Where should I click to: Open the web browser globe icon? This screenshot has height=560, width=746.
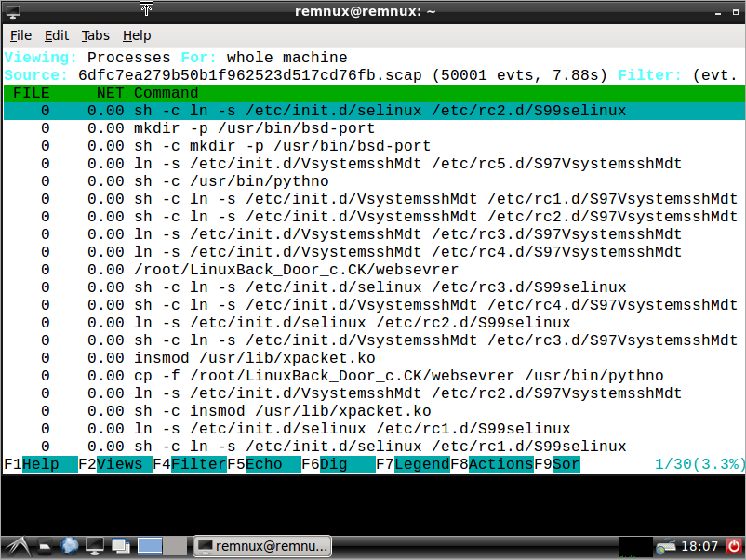click(x=70, y=546)
